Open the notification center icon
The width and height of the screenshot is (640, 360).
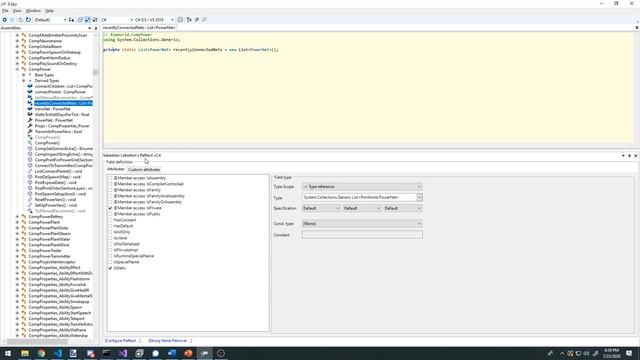(x=629, y=353)
